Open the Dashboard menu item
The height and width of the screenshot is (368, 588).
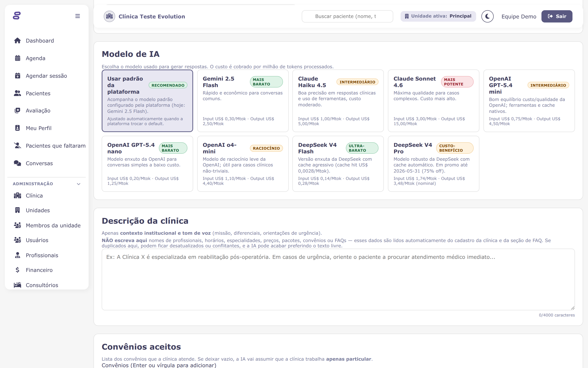pos(47,41)
